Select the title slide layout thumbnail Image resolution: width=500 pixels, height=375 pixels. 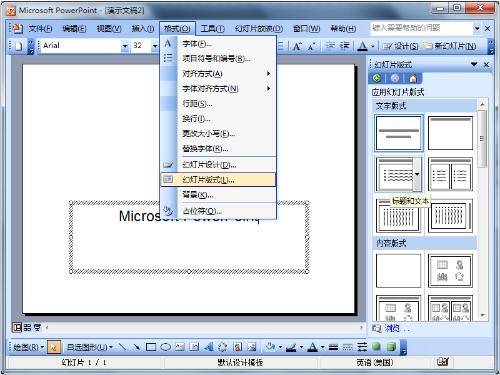point(399,133)
